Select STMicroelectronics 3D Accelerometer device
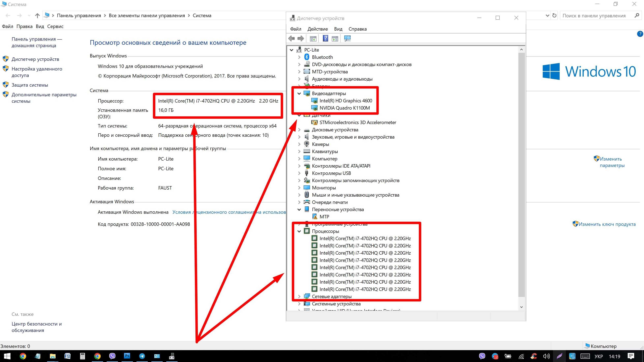Screen dimensions: 644x362 (358, 122)
